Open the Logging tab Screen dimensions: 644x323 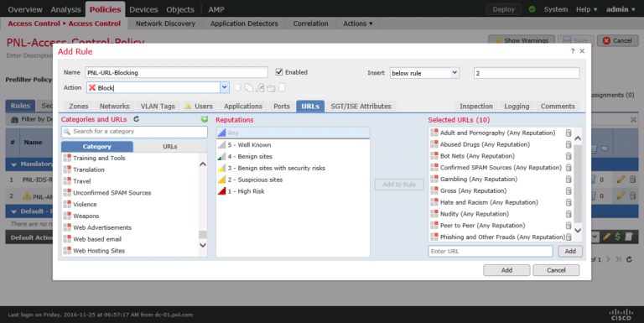[517, 106]
